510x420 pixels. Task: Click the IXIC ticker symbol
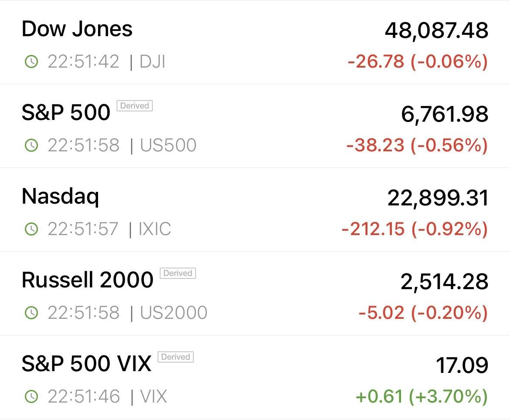click(154, 229)
